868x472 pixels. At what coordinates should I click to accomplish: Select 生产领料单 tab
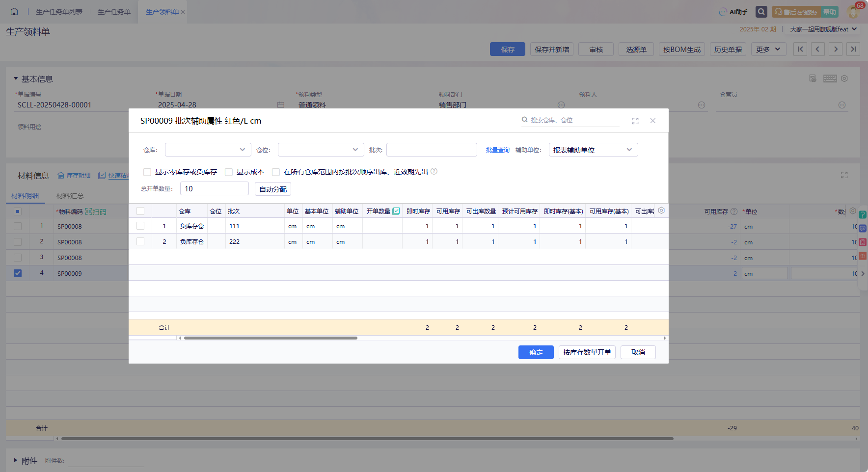coord(162,12)
